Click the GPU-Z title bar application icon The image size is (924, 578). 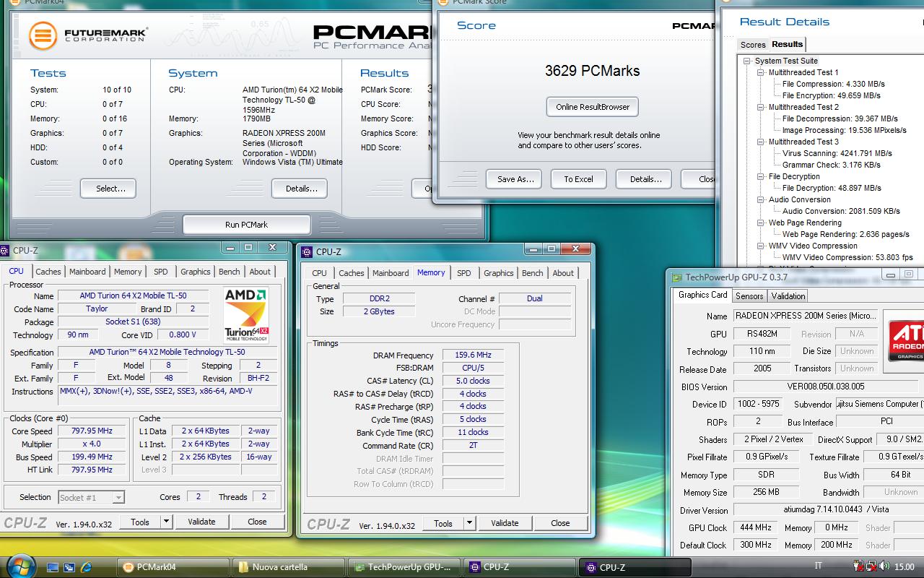(676, 277)
